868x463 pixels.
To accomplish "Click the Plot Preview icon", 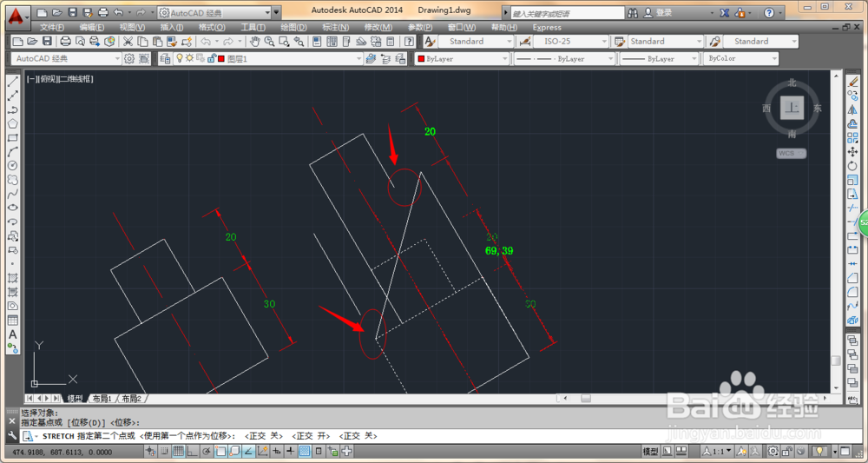I will click(80, 42).
